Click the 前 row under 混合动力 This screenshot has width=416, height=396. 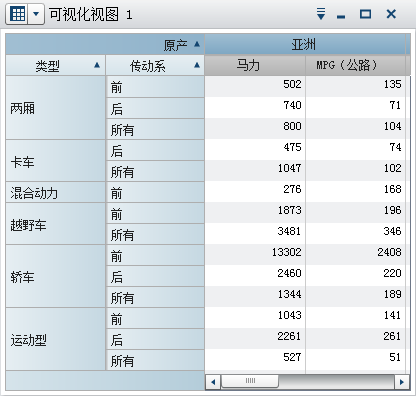(155, 192)
